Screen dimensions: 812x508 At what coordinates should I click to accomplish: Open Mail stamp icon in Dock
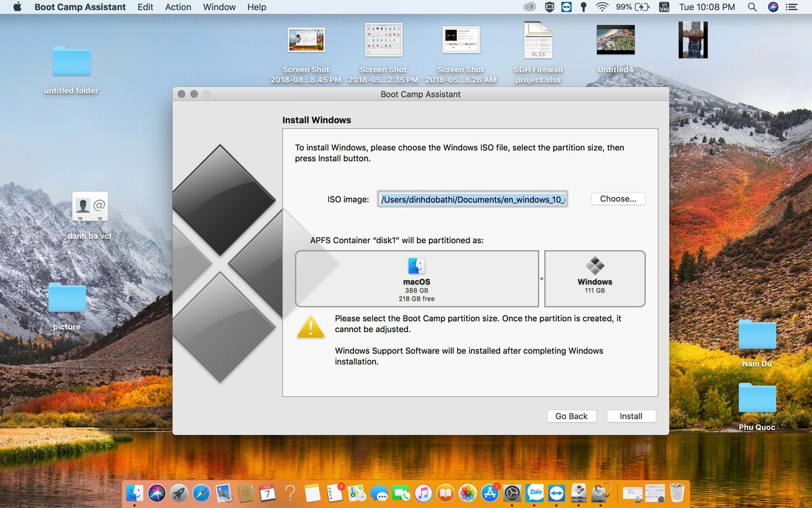(x=224, y=492)
